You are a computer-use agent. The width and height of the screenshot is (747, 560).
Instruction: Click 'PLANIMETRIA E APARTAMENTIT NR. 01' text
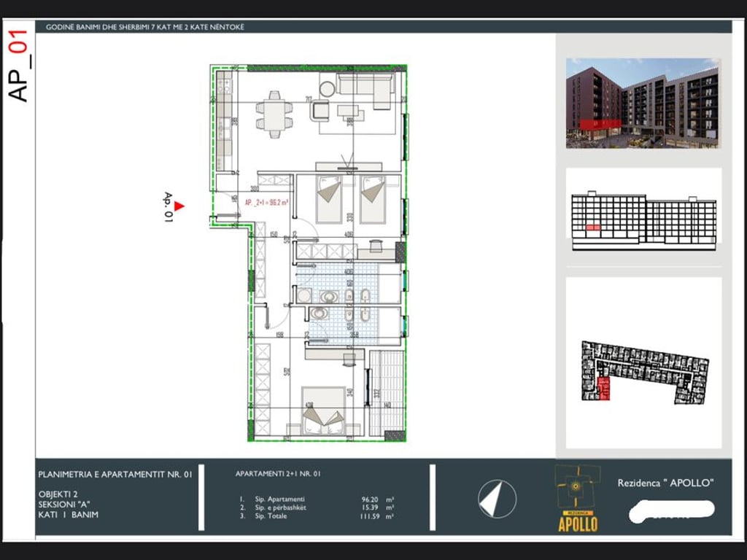pos(115,474)
